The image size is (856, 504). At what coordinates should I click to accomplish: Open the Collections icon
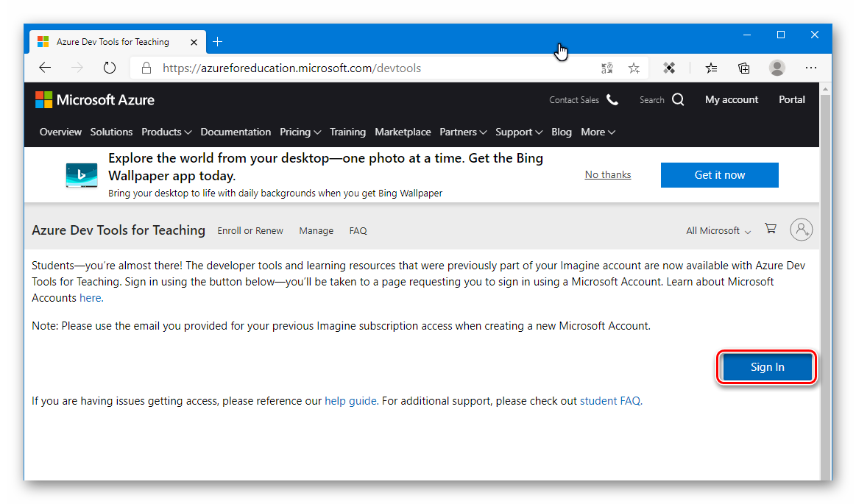[743, 68]
